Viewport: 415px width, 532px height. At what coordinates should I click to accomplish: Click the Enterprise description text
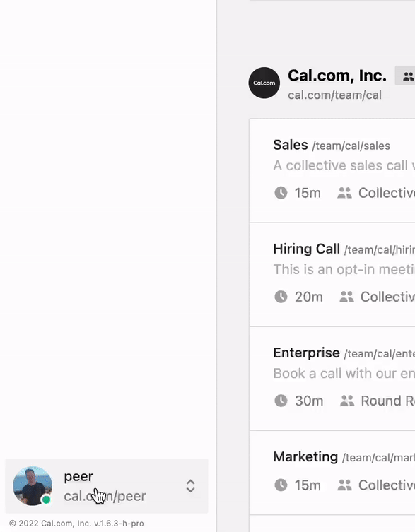pyautogui.click(x=344, y=374)
